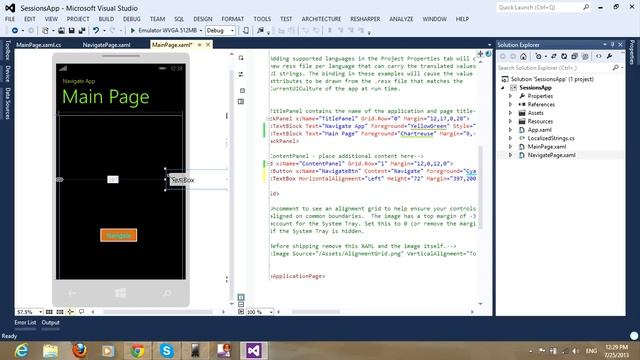This screenshot has width=640, height=360.
Task: Collapse the SessionsApp project node
Action: 503,88
